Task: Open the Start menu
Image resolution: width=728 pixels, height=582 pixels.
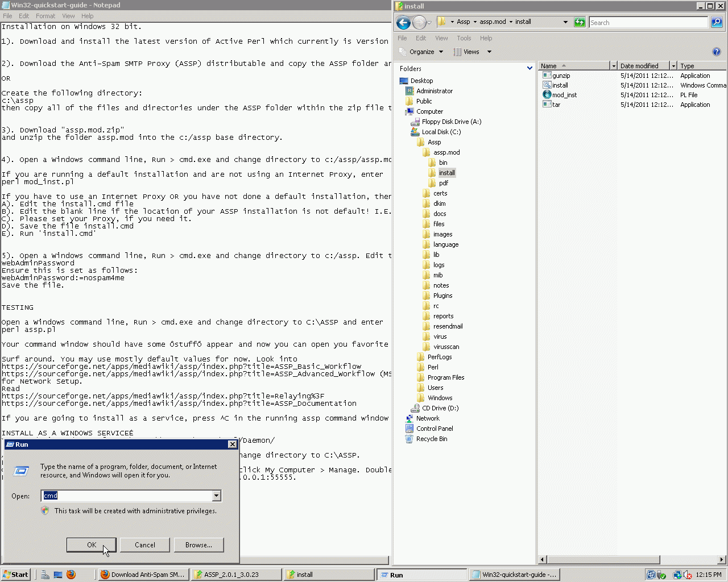Action: pos(15,575)
